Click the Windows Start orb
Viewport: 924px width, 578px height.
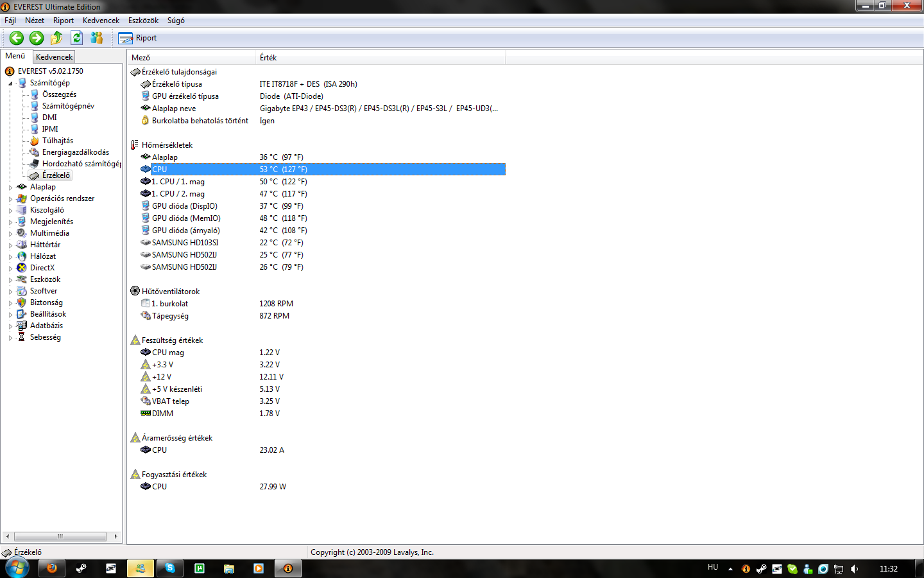click(17, 568)
